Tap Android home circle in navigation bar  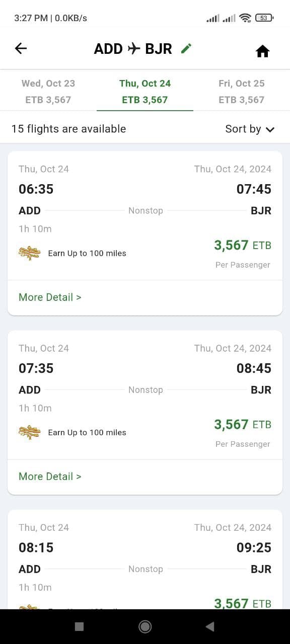click(x=145, y=626)
